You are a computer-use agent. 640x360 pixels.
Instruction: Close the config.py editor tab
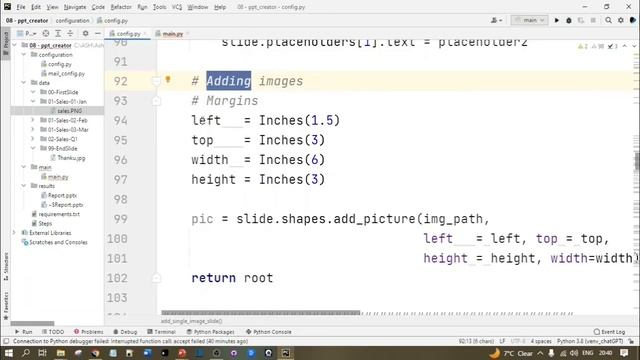pos(144,33)
